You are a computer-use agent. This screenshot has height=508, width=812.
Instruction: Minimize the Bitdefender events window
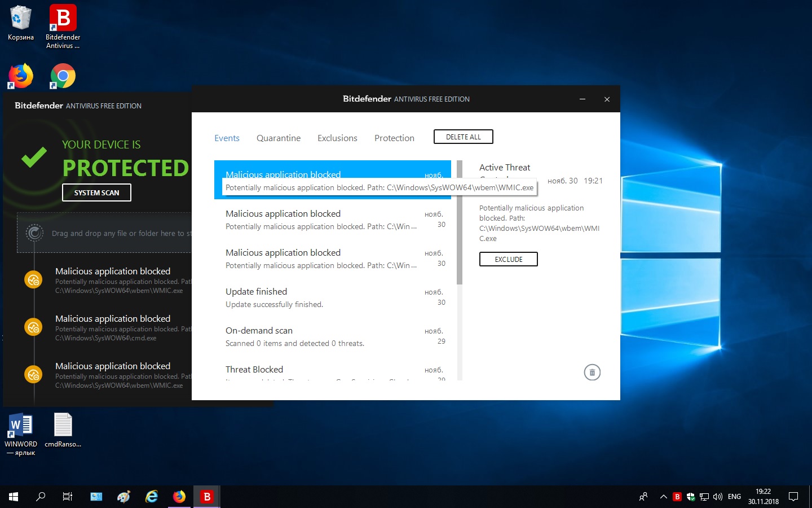(x=582, y=99)
